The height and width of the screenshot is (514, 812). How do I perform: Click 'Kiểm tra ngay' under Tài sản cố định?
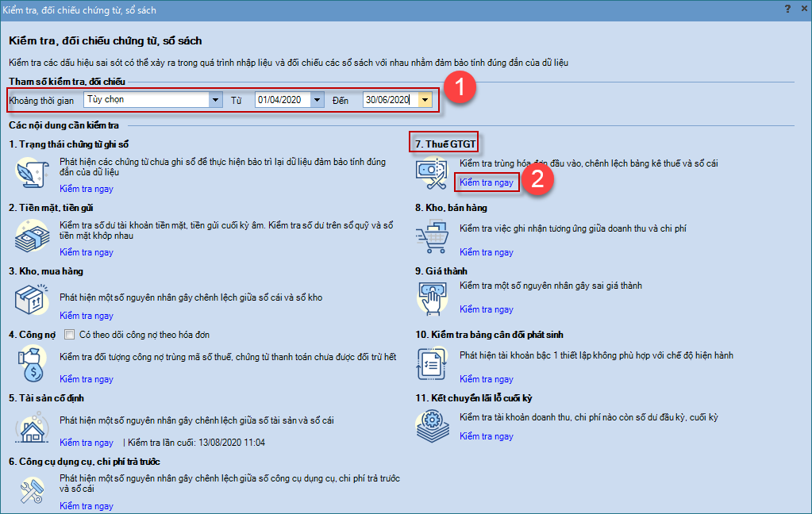coord(87,443)
